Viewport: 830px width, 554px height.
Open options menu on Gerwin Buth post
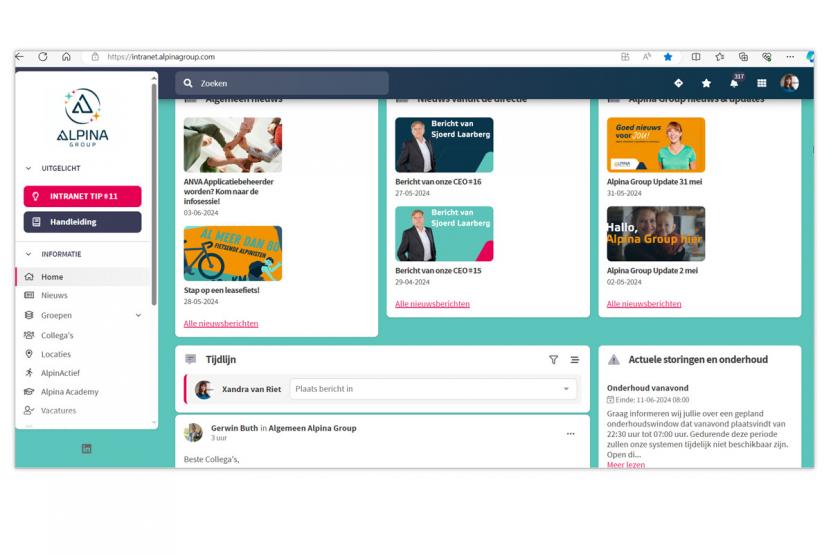click(570, 433)
